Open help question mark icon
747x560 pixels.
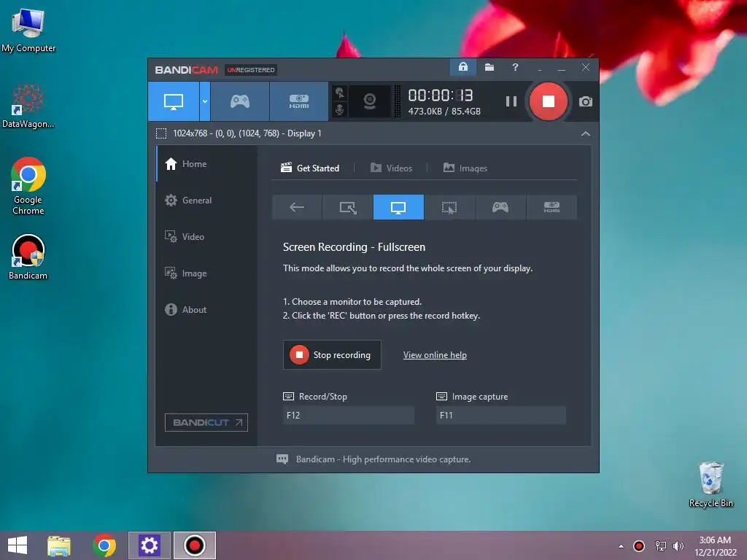(x=515, y=67)
